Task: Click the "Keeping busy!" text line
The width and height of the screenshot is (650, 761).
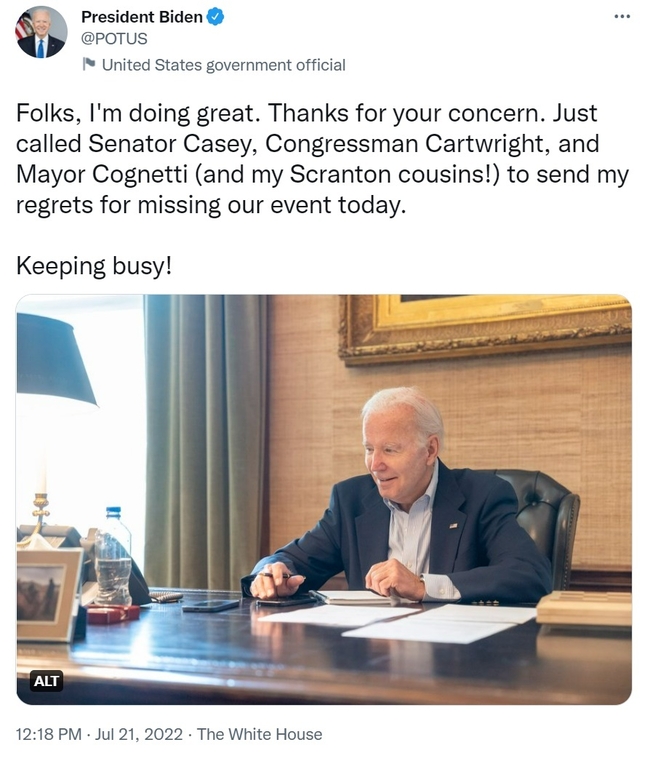Action: point(94,266)
